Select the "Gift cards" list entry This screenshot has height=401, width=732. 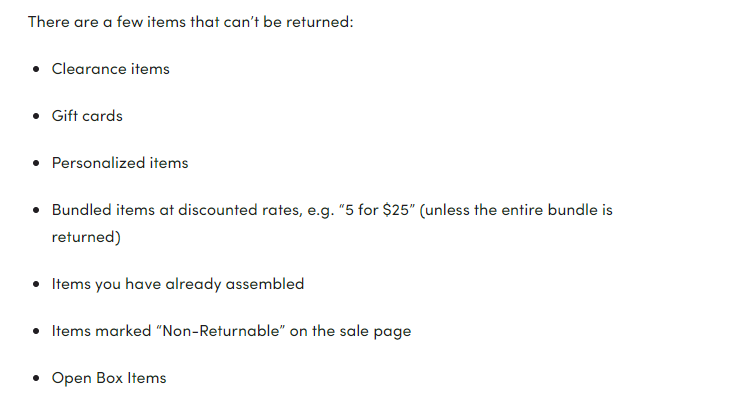87,116
